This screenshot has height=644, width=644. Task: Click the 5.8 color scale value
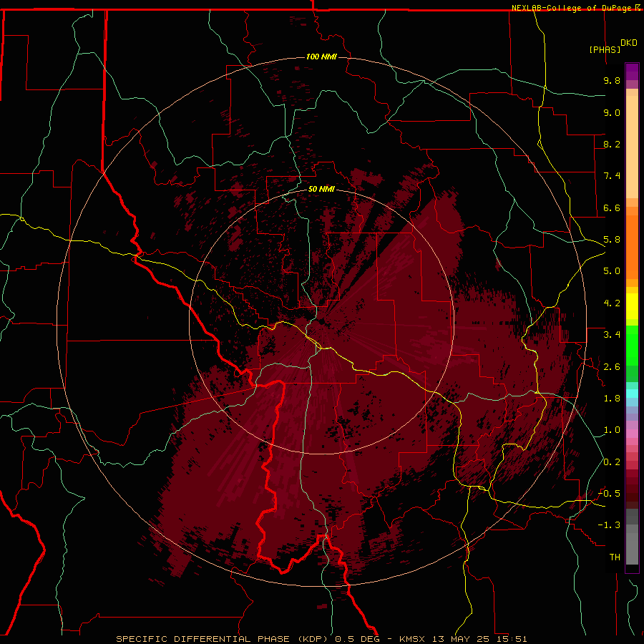coord(612,240)
